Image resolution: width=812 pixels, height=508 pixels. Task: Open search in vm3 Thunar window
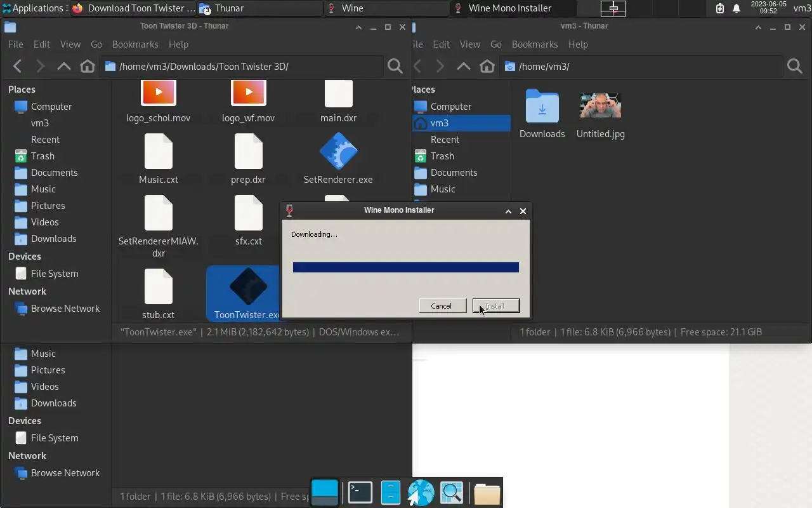pyautogui.click(x=794, y=66)
